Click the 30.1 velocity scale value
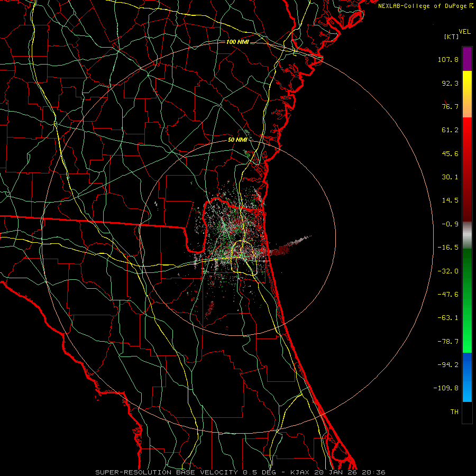This screenshot has width=476, height=476. click(450, 177)
